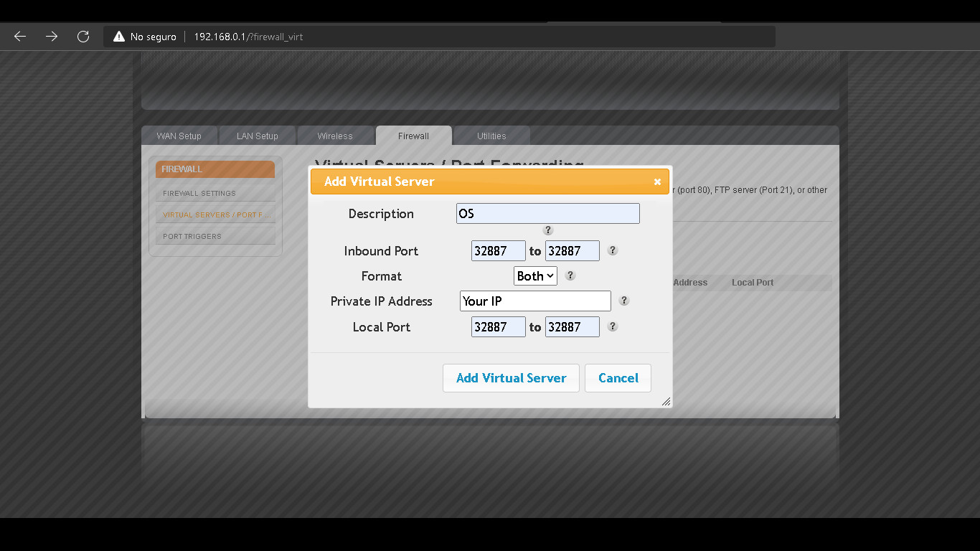Viewport: 980px width, 551px height.
Task: Click the Local Port help icon
Action: coord(612,326)
